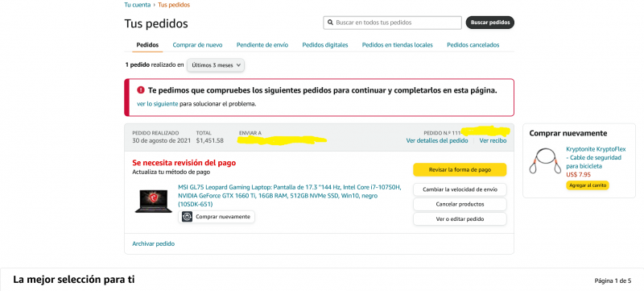Click 'La mejor selección para ti' heading
The width and height of the screenshot is (644, 291).
pyautogui.click(x=74, y=280)
